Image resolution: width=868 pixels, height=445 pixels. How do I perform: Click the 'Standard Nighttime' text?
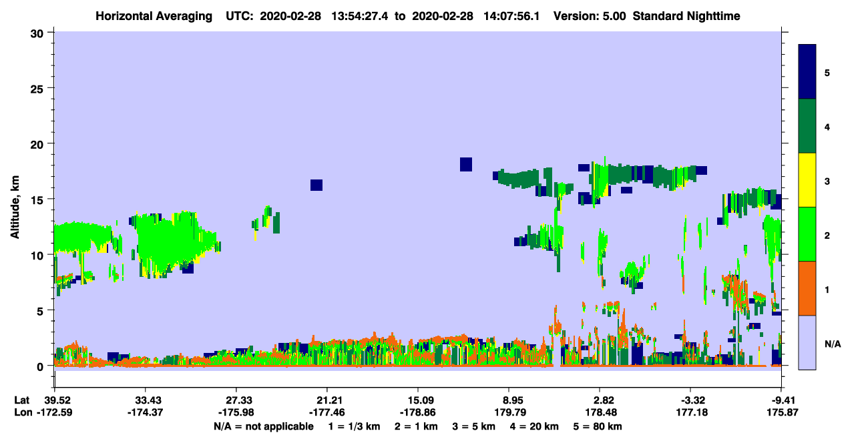tap(686, 16)
